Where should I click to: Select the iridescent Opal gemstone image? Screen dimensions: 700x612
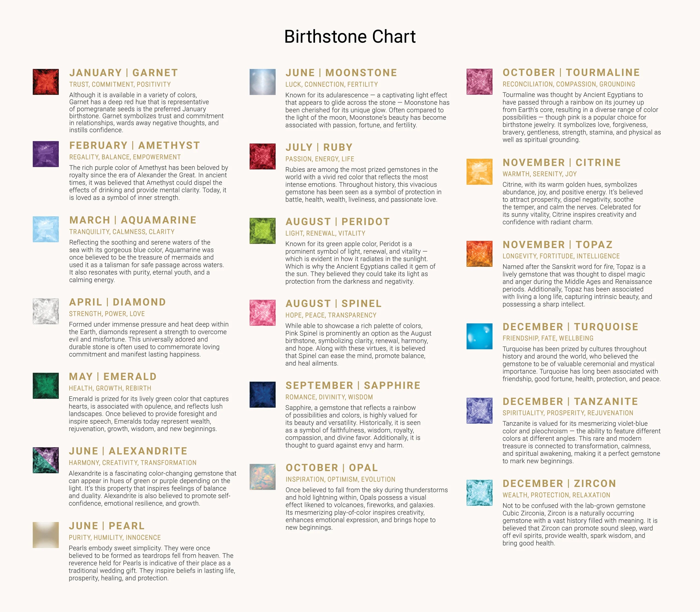coord(262,477)
